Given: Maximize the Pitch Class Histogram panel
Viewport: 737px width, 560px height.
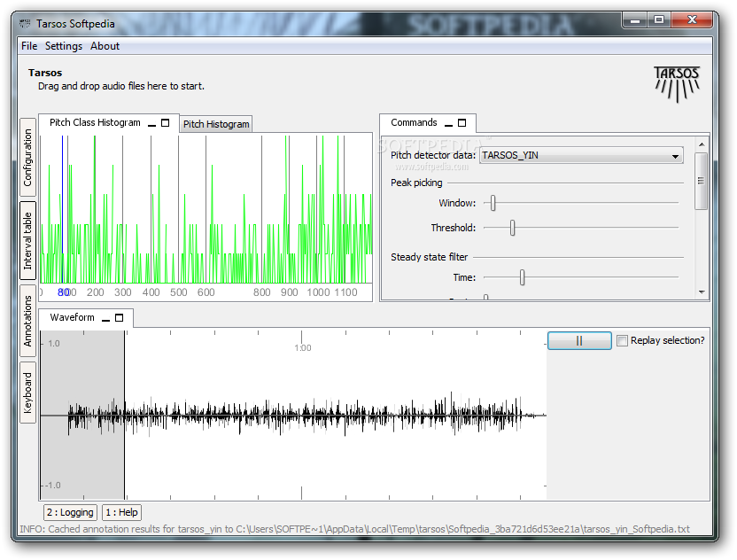Looking at the screenshot, I should point(165,122).
